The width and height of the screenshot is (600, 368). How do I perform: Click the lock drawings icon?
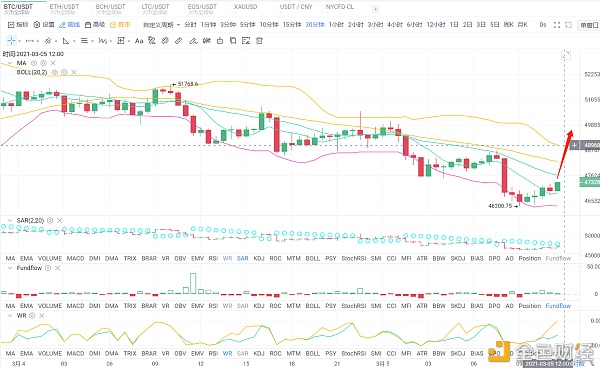[220, 41]
